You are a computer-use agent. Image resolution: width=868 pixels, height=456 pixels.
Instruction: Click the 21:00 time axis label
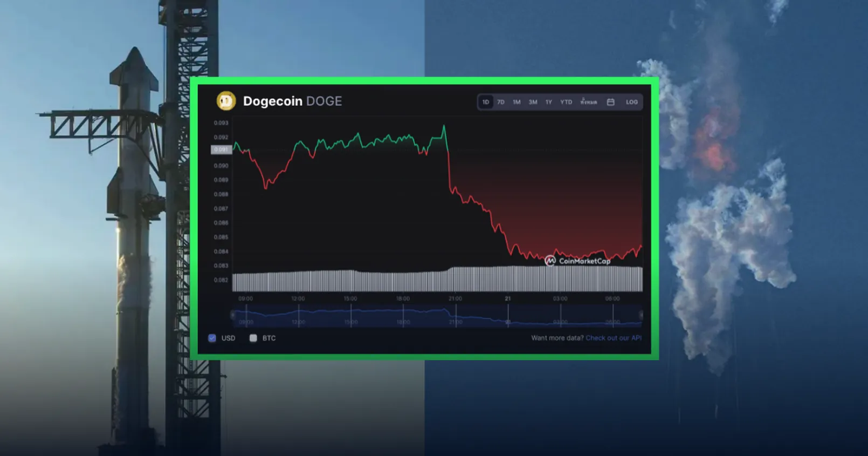[455, 298]
